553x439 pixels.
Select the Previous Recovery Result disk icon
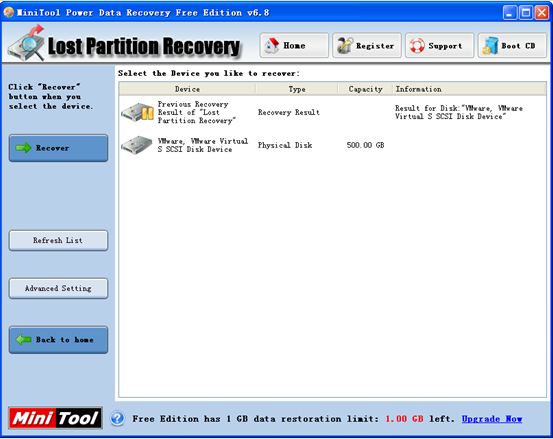[138, 113]
